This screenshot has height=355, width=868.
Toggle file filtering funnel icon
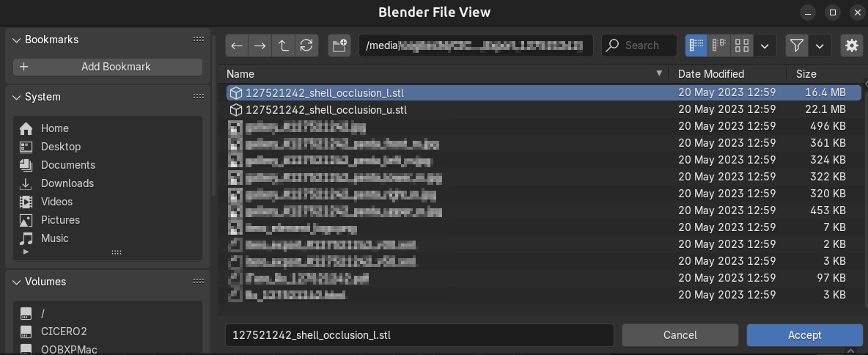[797, 45]
